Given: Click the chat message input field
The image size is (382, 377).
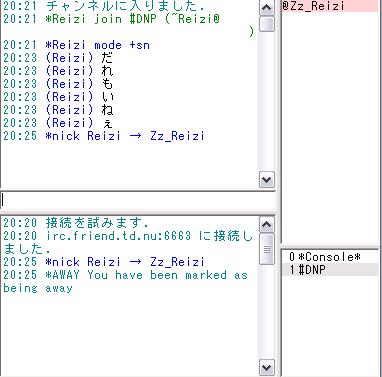Looking at the screenshot, I should click(x=138, y=200).
